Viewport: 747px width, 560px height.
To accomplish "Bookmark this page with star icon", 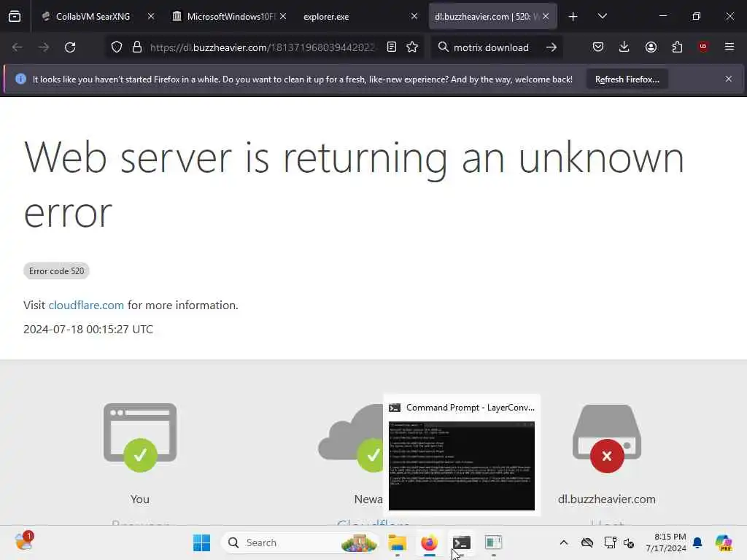I will coord(413,47).
